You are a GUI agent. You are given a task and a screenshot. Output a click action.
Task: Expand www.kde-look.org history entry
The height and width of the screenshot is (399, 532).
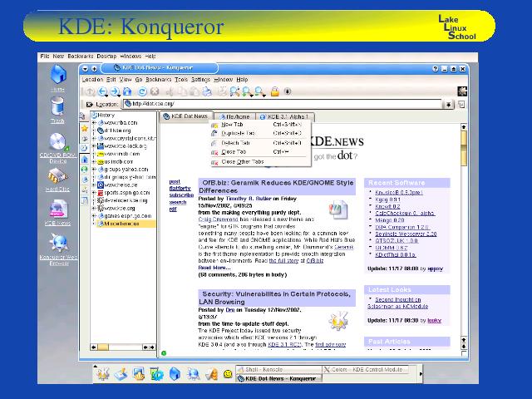coord(94,146)
